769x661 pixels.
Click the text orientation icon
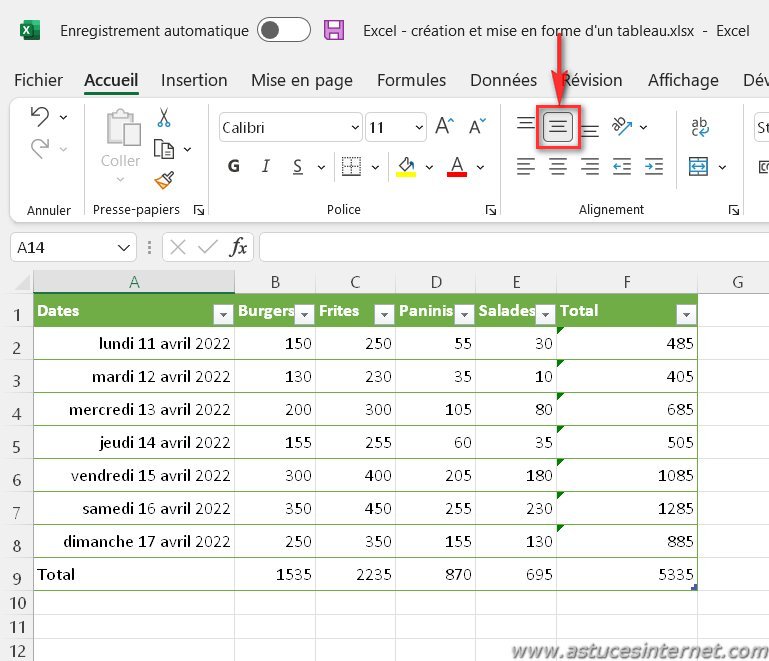coord(622,127)
